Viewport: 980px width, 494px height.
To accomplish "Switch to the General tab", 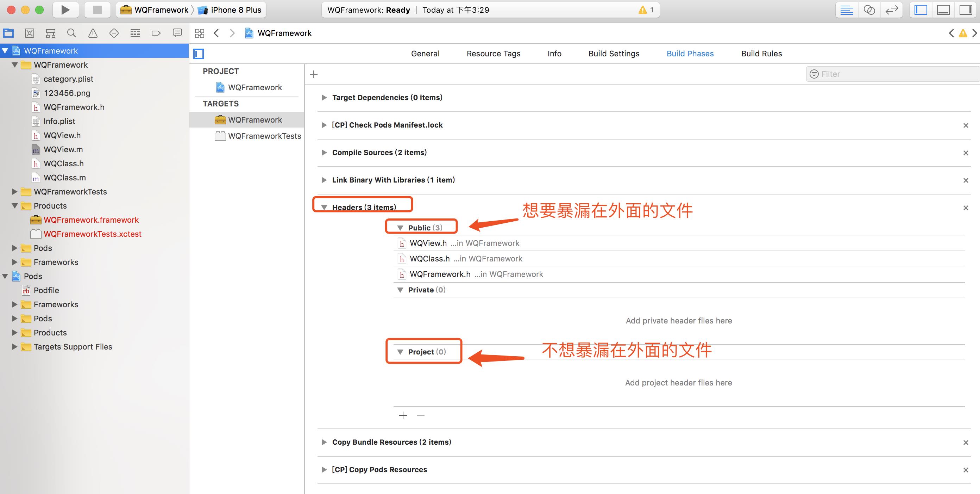I will pos(425,54).
